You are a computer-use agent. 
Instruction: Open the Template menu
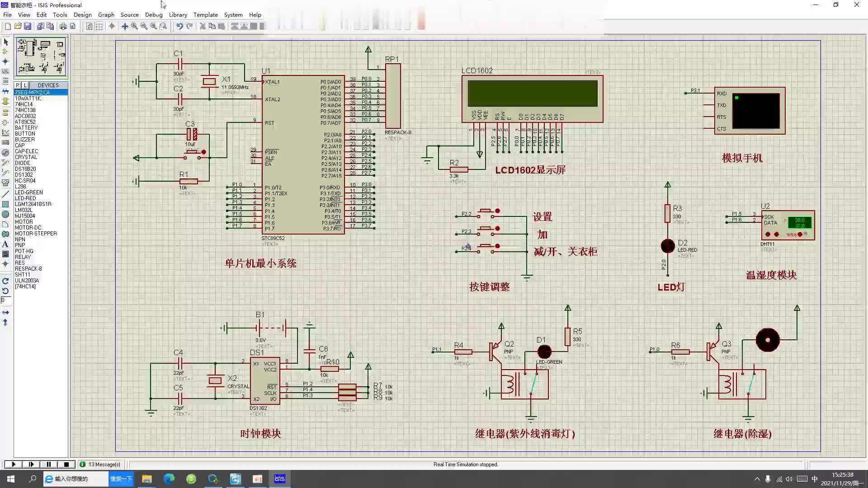coord(205,14)
